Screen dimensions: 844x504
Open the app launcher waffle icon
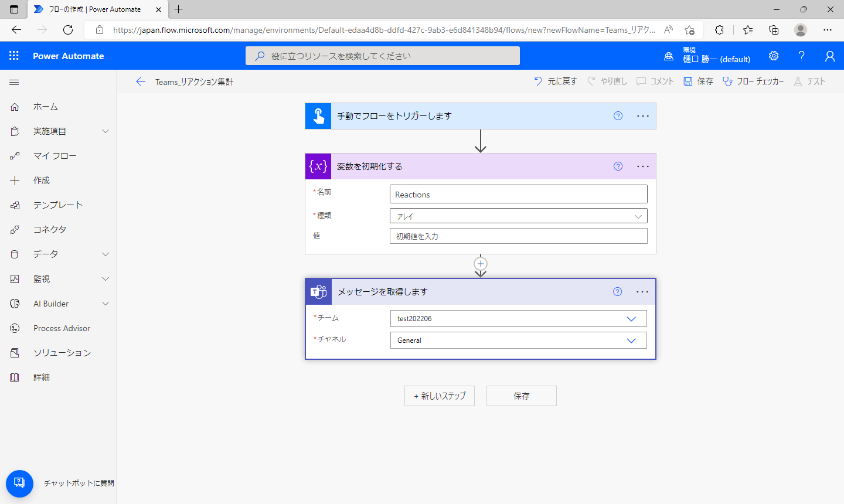14,56
